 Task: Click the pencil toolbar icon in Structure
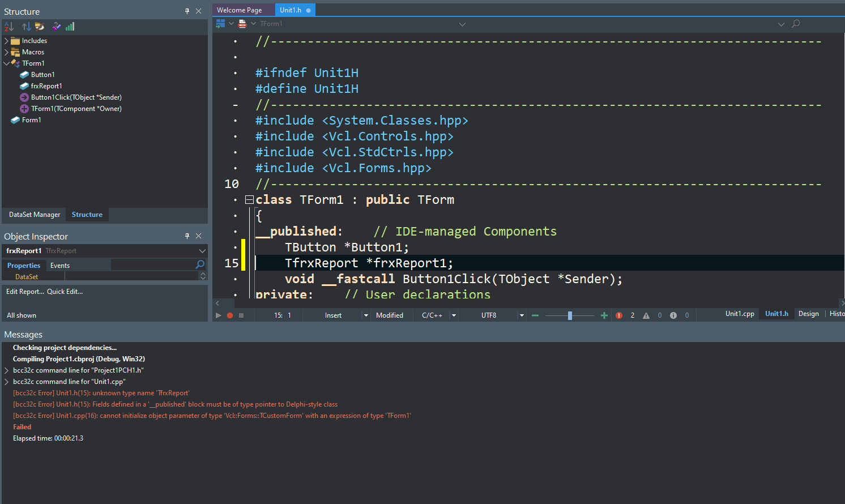(57, 27)
